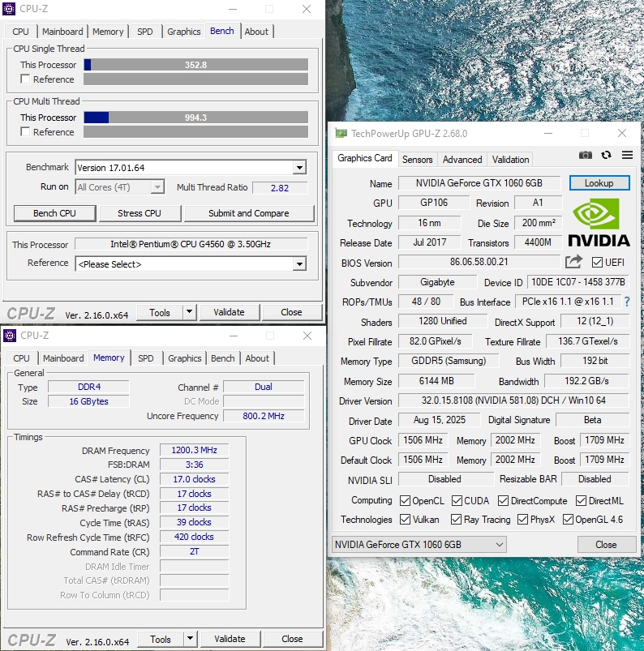This screenshot has height=651, width=644.
Task: Click CPU-Z Bench window title icon
Action: point(9,9)
